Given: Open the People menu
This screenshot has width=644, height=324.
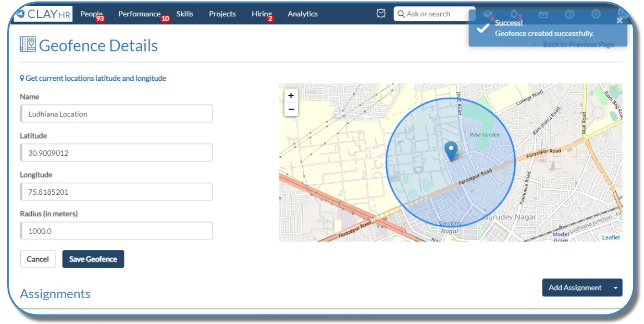Looking at the screenshot, I should tap(91, 14).
